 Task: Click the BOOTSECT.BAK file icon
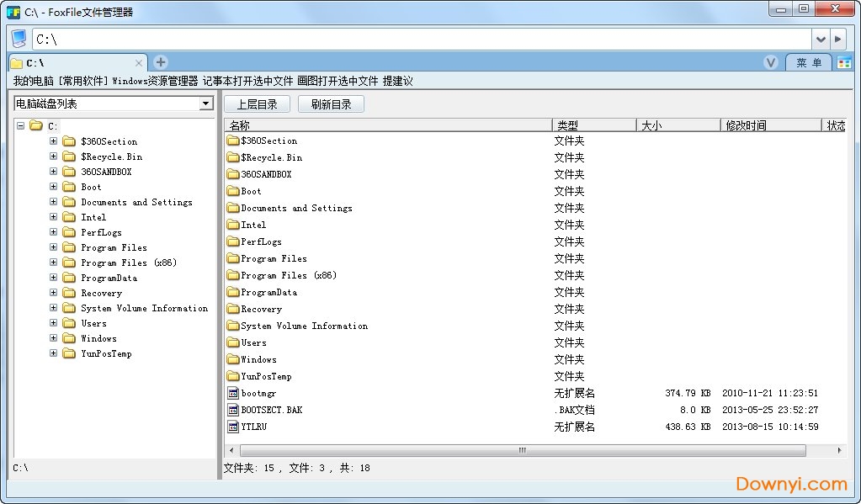233,410
